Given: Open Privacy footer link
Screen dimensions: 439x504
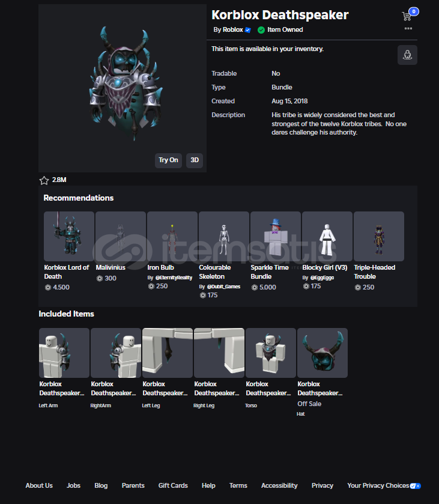Looking at the screenshot, I should click(322, 486).
